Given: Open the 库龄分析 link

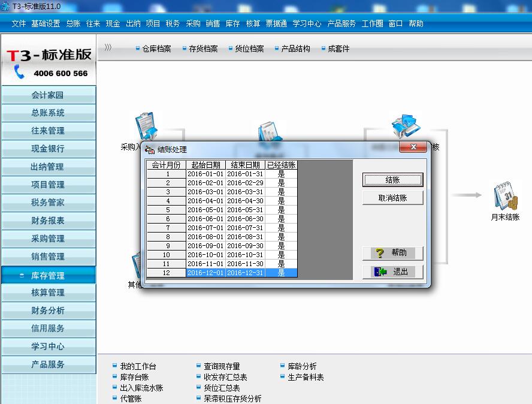Looking at the screenshot, I should pyautogui.click(x=302, y=366).
